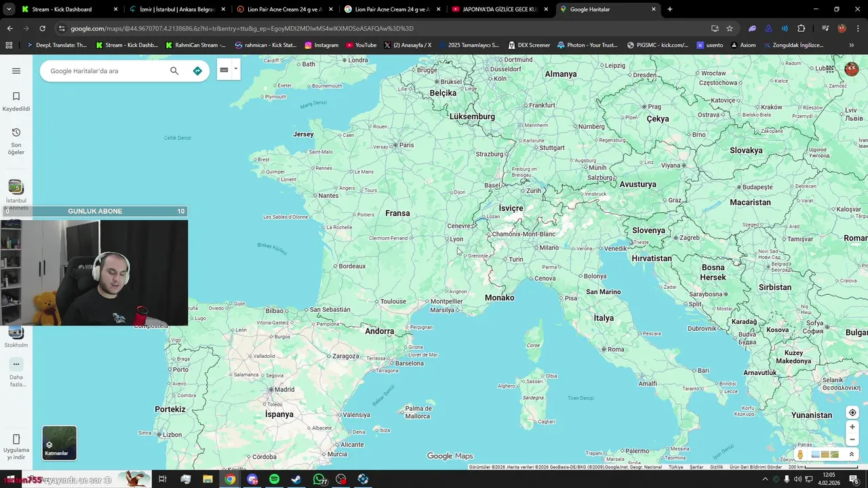Open YouTube bookmark
The image size is (868, 488).
click(361, 45)
